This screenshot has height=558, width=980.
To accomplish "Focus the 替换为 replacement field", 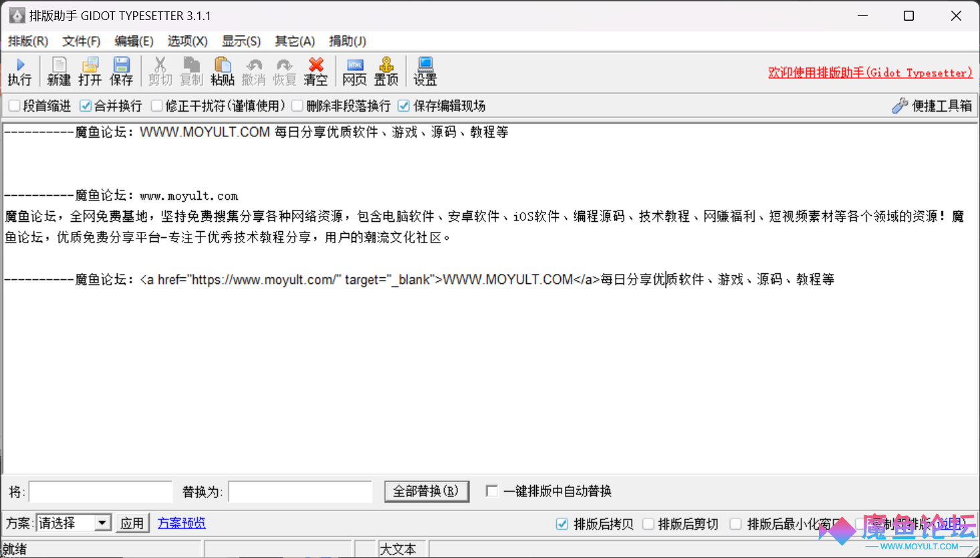I will (300, 492).
